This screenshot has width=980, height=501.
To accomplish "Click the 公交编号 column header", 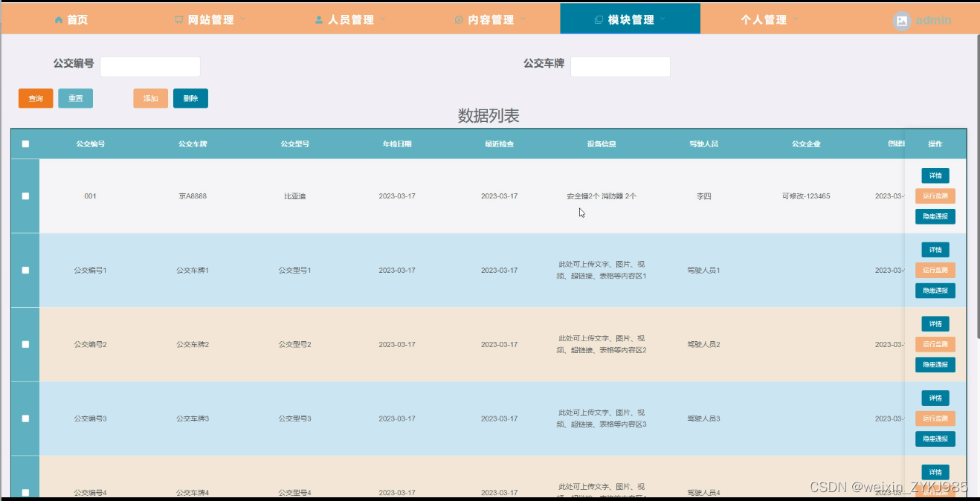I will pos(91,144).
